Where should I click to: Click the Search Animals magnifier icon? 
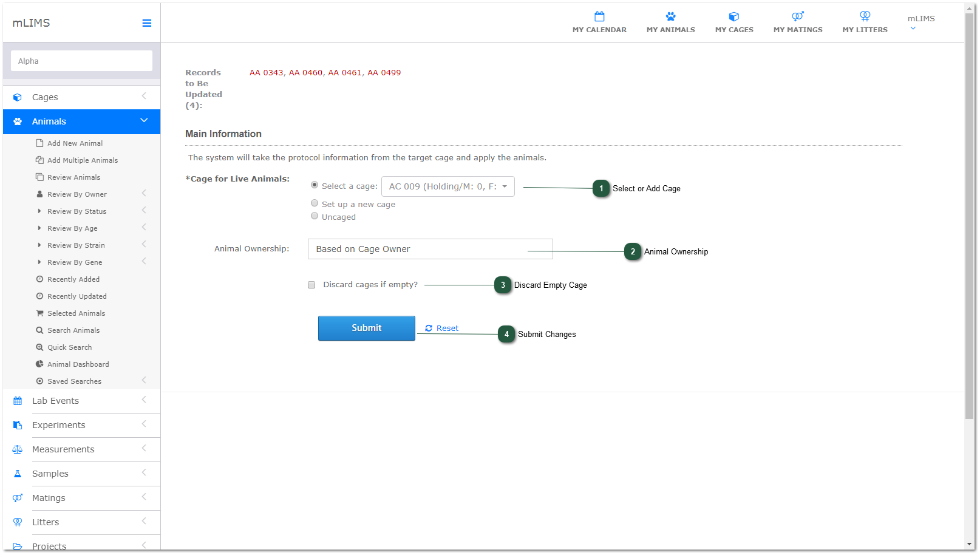tap(39, 330)
